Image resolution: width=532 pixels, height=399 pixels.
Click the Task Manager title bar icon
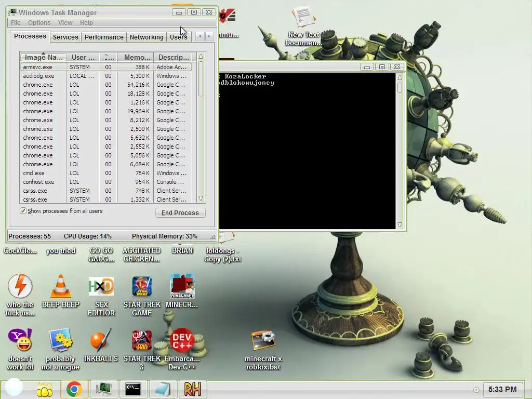(13, 12)
